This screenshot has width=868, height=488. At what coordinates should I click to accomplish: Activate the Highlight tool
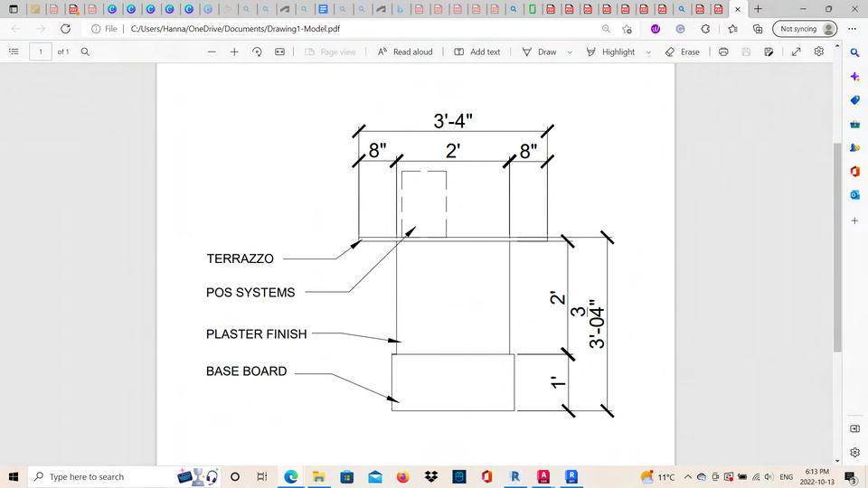610,52
